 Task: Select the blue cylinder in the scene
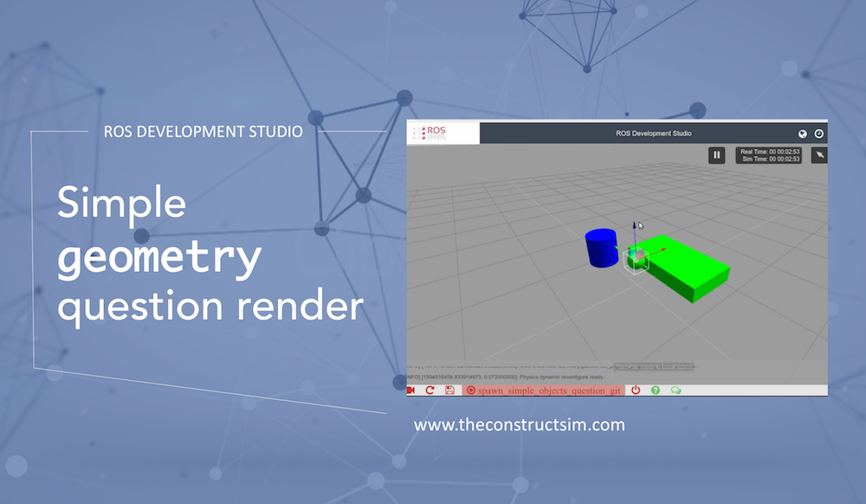pyautogui.click(x=601, y=249)
